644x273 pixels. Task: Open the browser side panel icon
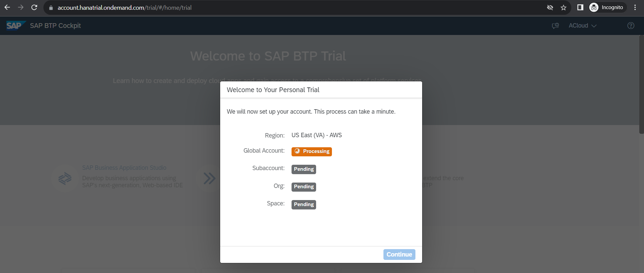tap(580, 7)
